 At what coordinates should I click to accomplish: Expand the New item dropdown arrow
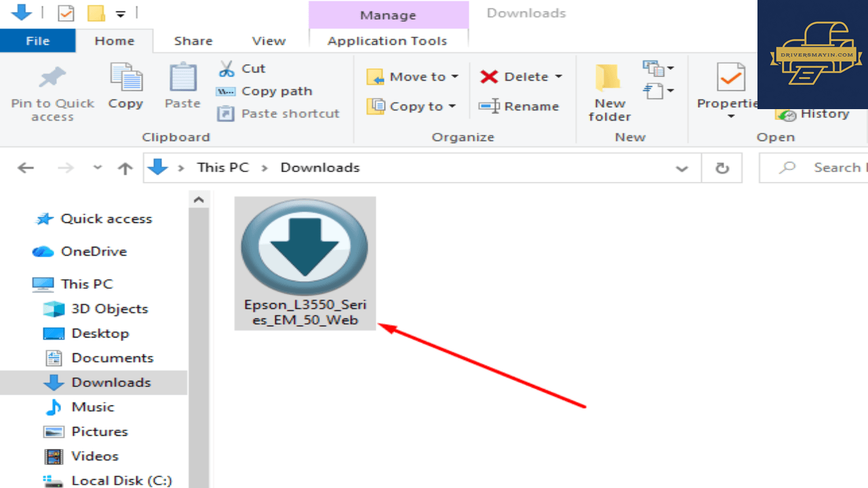[x=670, y=68]
